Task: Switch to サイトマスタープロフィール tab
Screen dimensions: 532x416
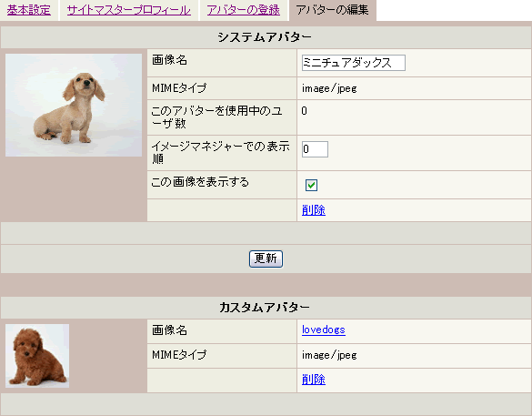Action: (128, 10)
